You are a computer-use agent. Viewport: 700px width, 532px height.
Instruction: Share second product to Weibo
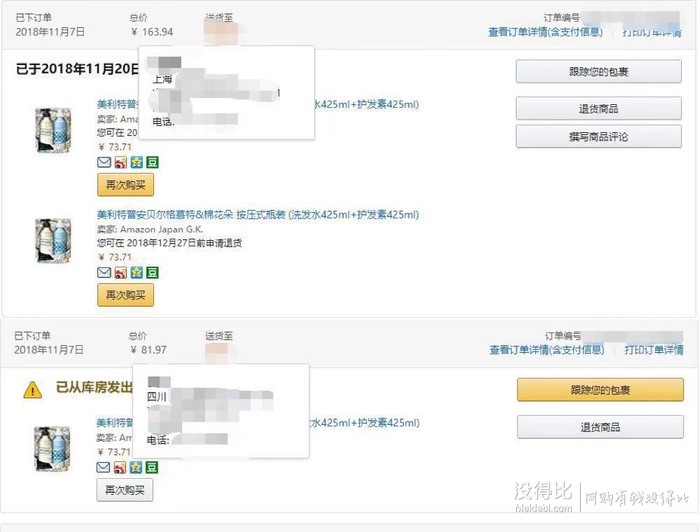(x=121, y=272)
